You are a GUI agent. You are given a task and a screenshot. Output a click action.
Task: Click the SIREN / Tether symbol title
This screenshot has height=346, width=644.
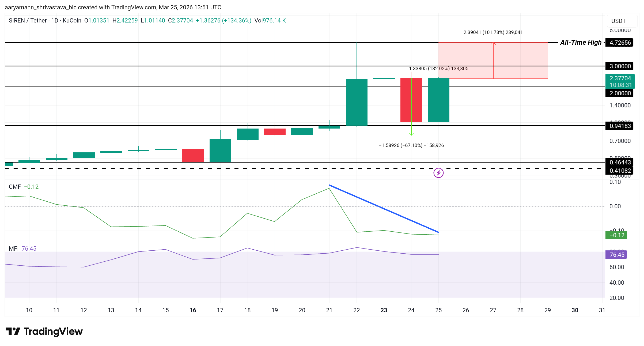click(x=28, y=21)
